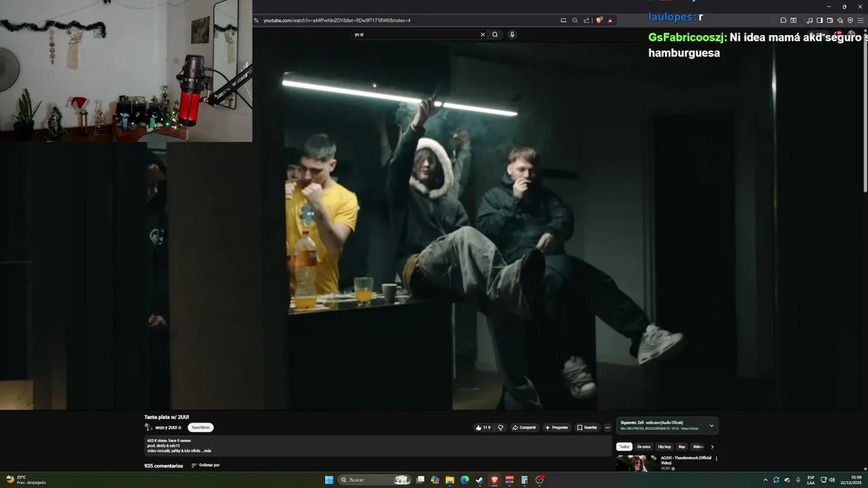Click the volume speaker tray icon
The width and height of the screenshot is (868, 488).
pos(832,480)
